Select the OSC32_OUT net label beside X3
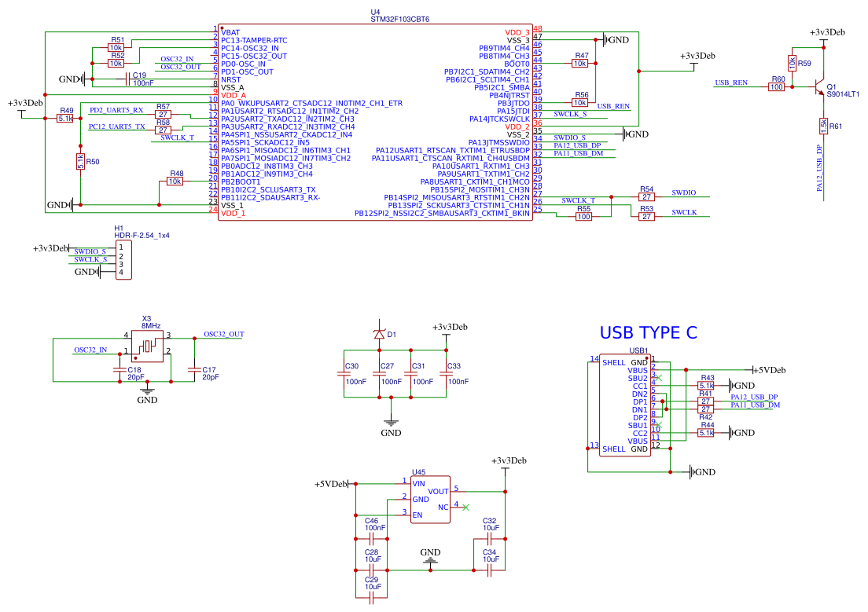The width and height of the screenshot is (868, 612). tap(223, 334)
